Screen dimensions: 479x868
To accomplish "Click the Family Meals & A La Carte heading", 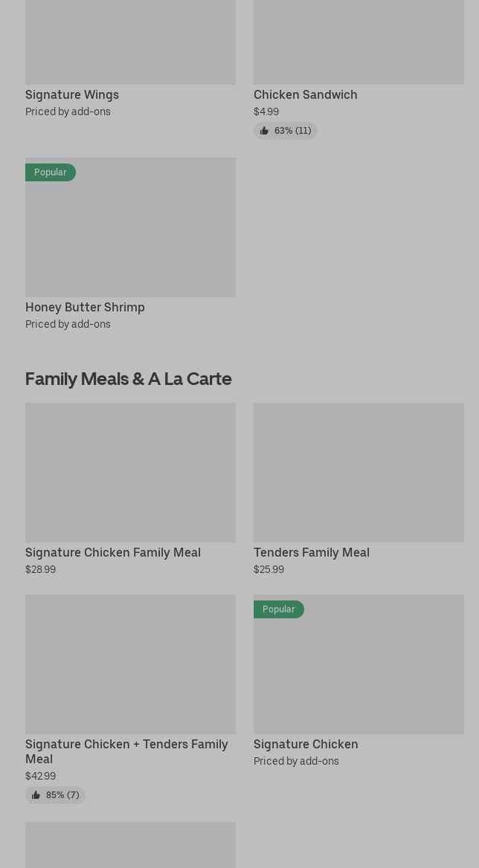I will pos(129,379).
